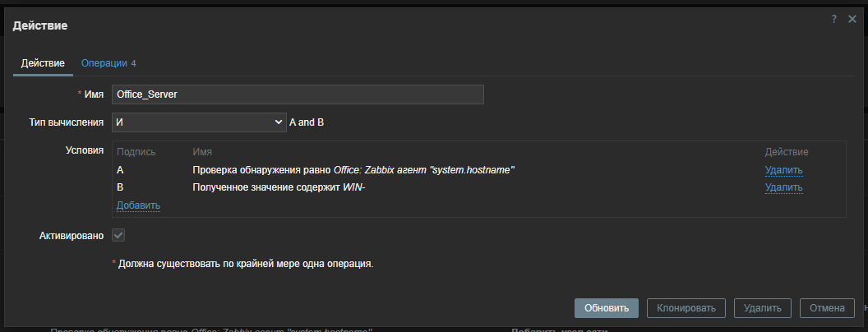This screenshot has width=868, height=332.
Task: Click the Подпись column header
Action: coord(136,152)
